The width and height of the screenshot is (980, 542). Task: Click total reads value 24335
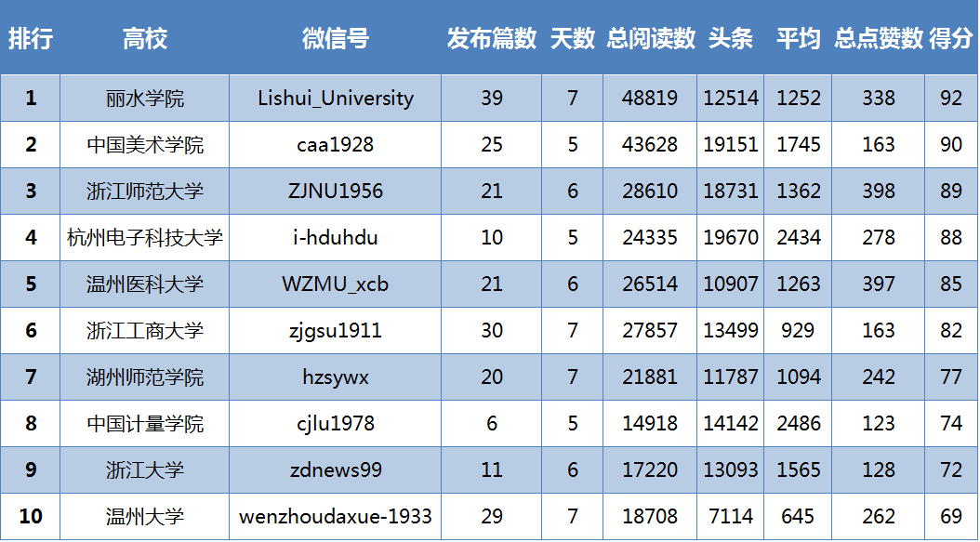click(x=650, y=238)
